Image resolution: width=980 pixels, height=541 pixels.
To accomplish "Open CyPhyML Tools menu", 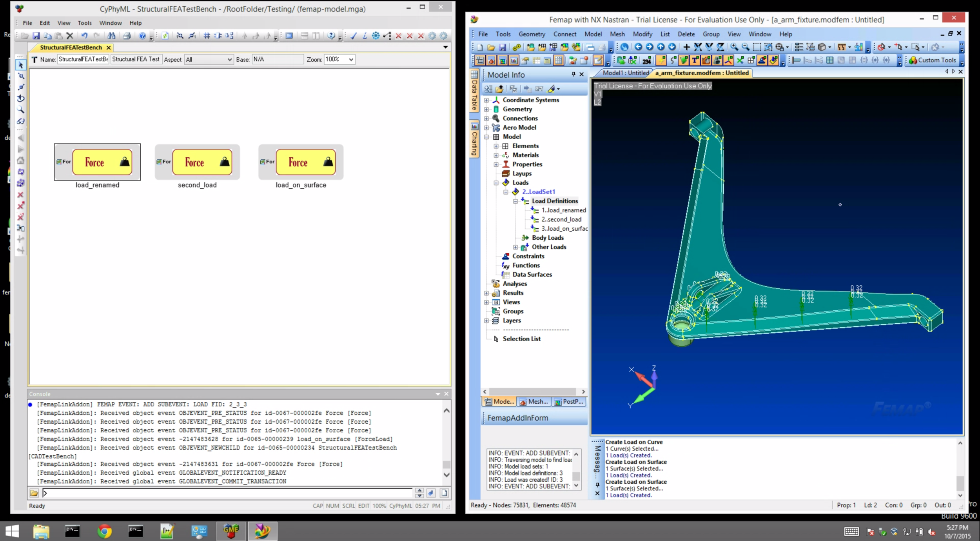I will point(84,23).
